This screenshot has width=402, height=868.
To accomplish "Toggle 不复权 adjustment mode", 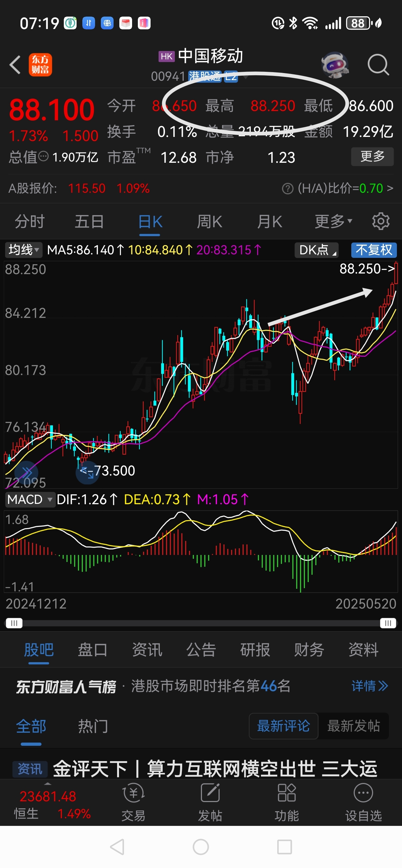I will point(374,250).
